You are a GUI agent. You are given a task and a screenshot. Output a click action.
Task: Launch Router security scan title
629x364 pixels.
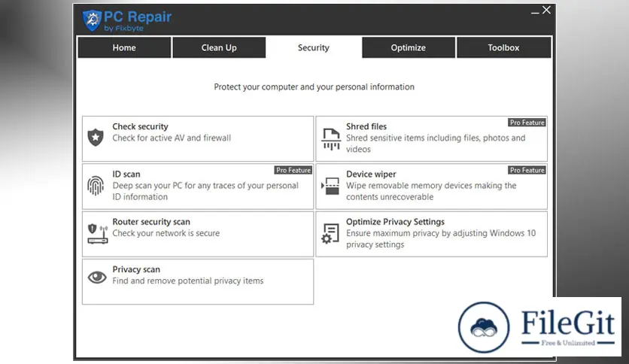(151, 222)
